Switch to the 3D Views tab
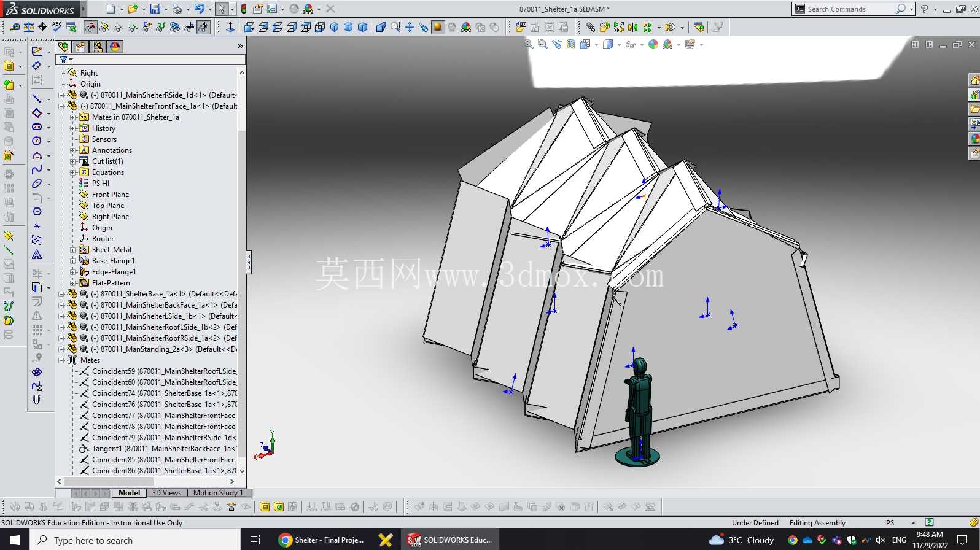This screenshot has width=980, height=550. tap(166, 493)
